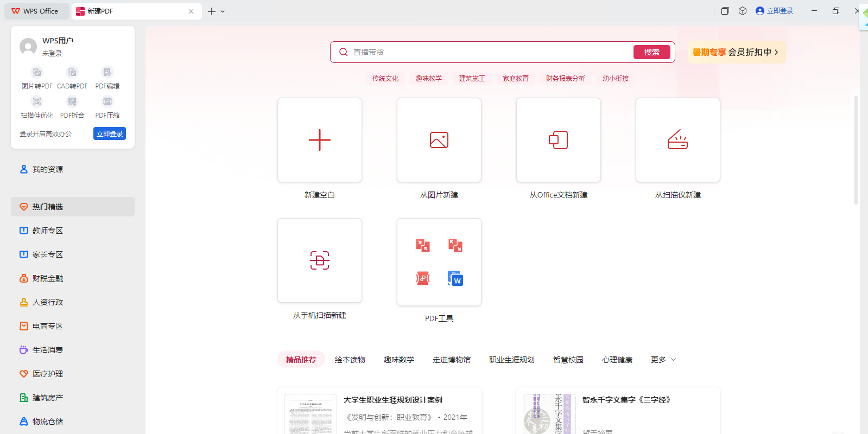Create new blank PDF with plus icon

[320, 140]
